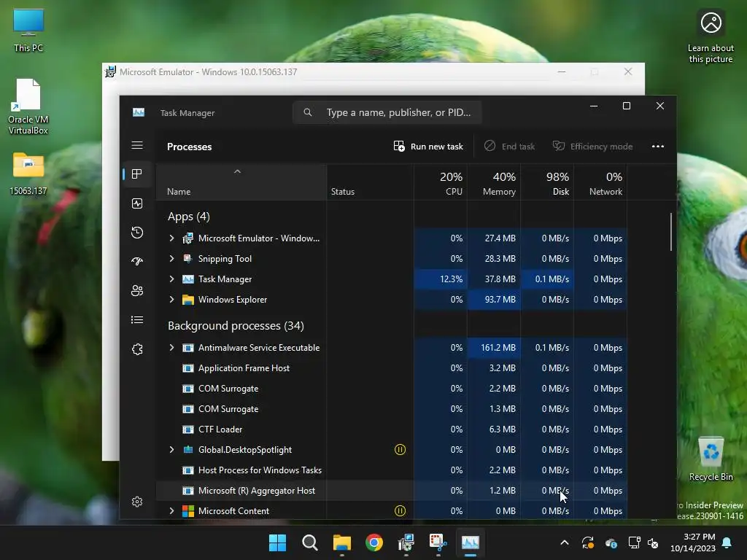This screenshot has height=560, width=747.
Task: Open the Startup apps sidebar icon
Action: (x=137, y=261)
